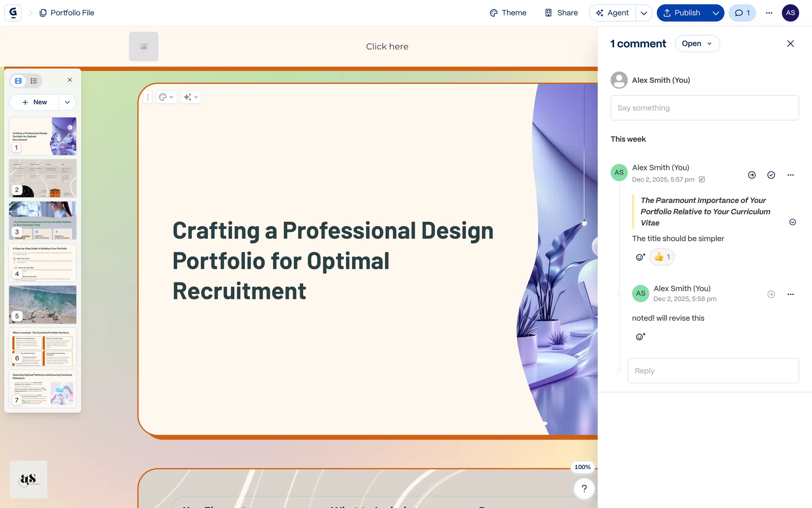Click the Gamma home logo icon
812x508 pixels.
pos(13,13)
